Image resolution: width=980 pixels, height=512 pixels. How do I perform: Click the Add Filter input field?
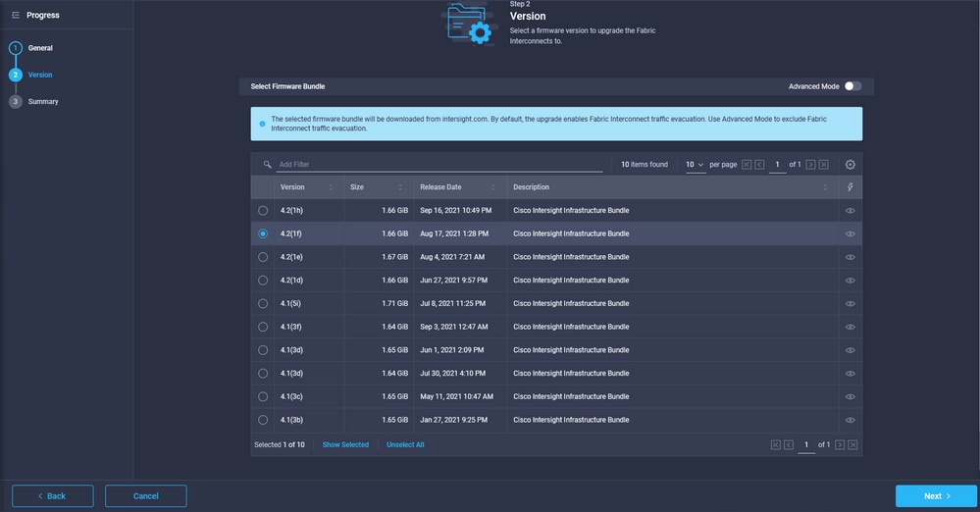[440, 165]
